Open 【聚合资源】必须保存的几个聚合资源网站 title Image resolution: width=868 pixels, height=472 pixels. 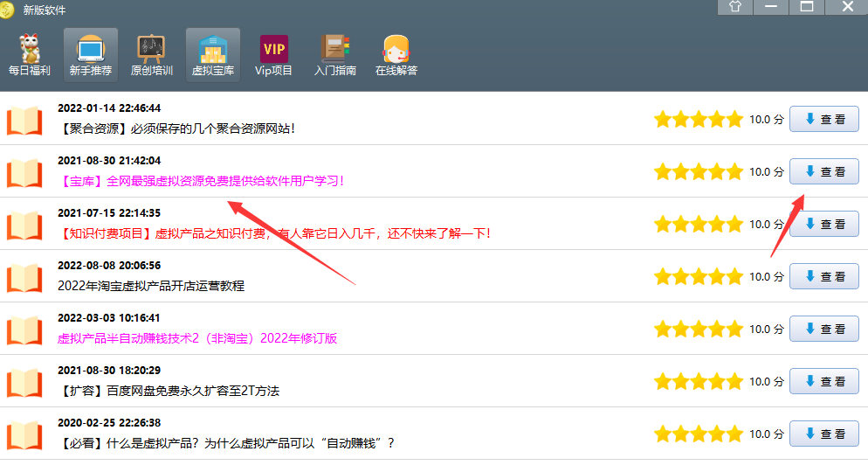[x=176, y=128]
